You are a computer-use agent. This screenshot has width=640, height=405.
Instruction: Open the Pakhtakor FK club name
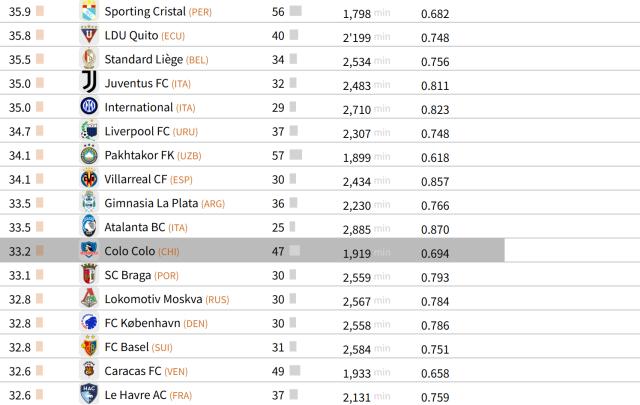(139, 155)
